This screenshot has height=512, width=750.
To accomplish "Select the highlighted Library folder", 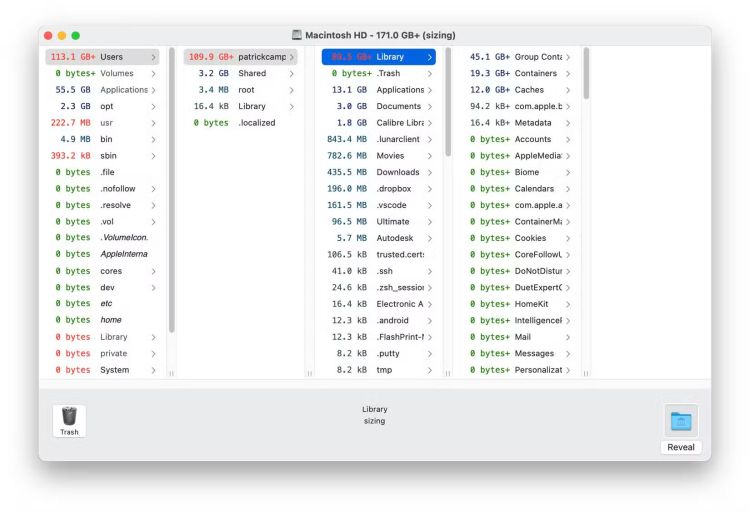I will [378, 57].
